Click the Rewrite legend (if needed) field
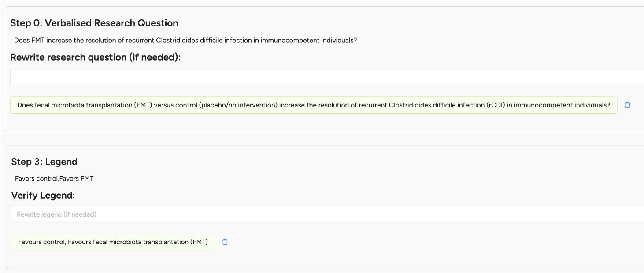The image size is (644, 273). tap(327, 214)
